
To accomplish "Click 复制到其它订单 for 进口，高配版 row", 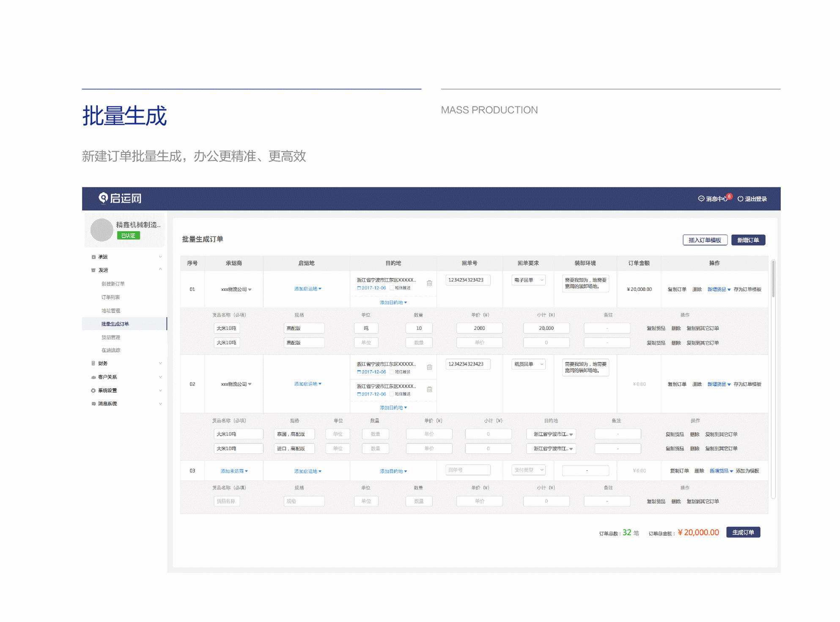I will [721, 449].
